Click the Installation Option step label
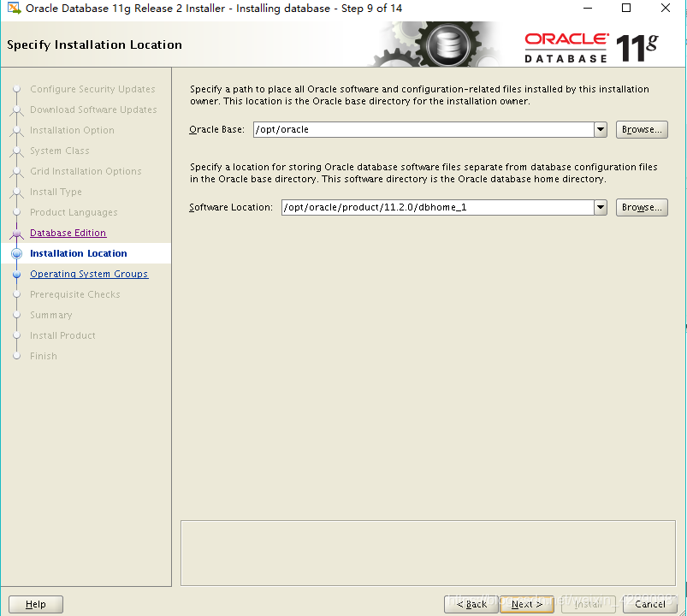This screenshot has width=687, height=616. (72, 130)
